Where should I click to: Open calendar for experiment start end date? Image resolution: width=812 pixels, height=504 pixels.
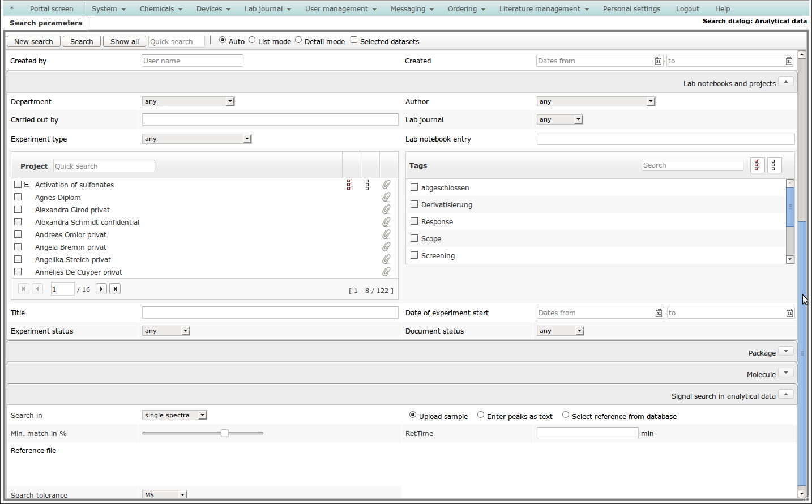pyautogui.click(x=789, y=313)
